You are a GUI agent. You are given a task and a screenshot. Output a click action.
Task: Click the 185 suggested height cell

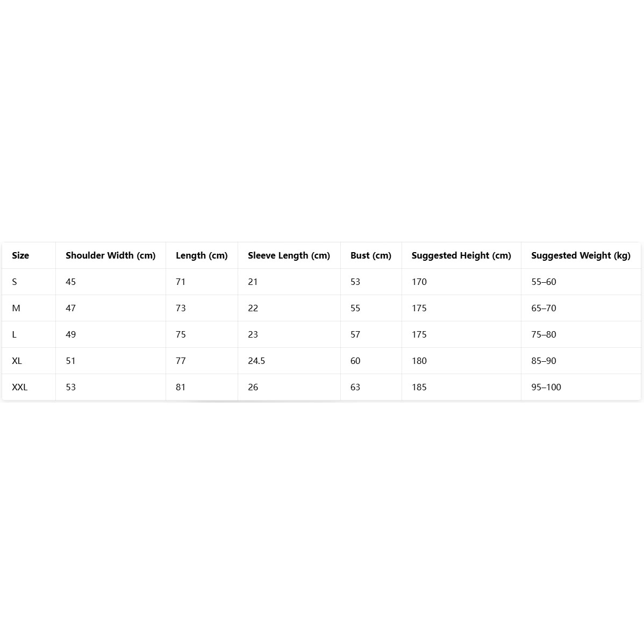pos(419,387)
